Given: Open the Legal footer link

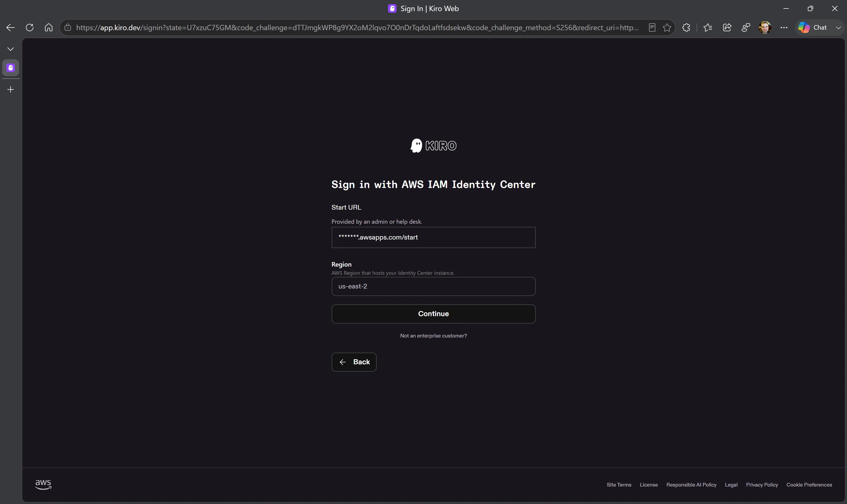Looking at the screenshot, I should click(731, 485).
